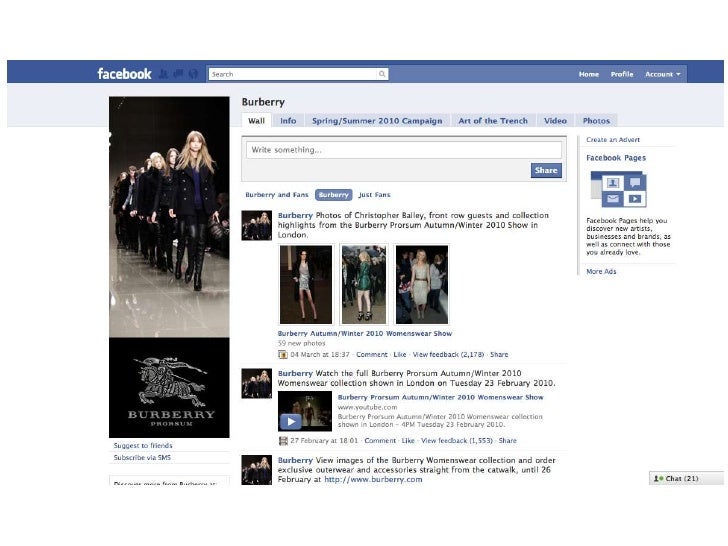Click Burberry name on View images post
This screenshot has height=546, width=728.
(295, 460)
